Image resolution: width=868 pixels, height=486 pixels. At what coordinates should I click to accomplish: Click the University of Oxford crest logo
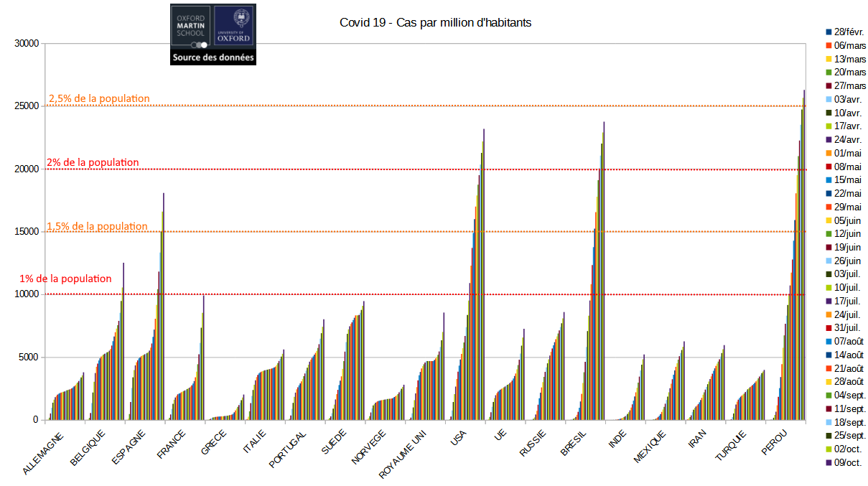pos(234,25)
